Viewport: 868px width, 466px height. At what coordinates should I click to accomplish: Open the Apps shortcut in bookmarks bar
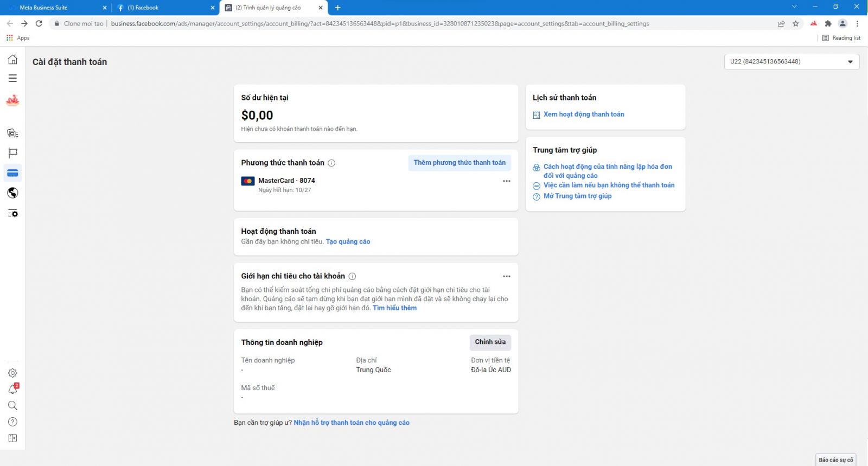(18, 38)
